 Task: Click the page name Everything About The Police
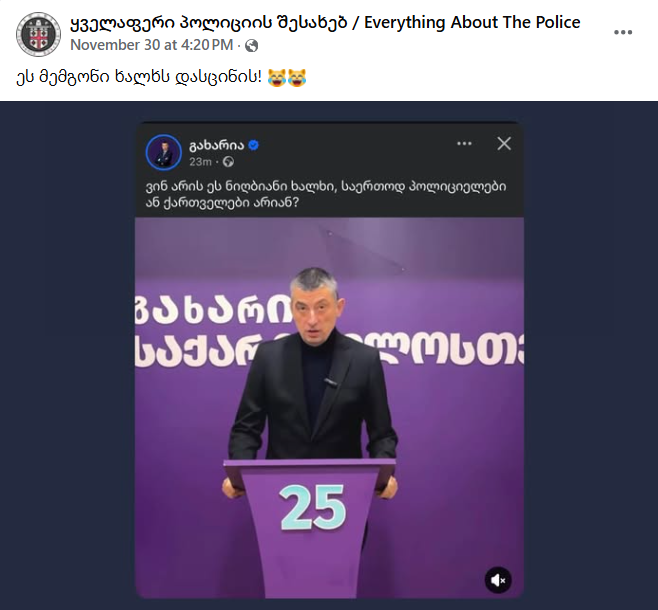tap(325, 22)
